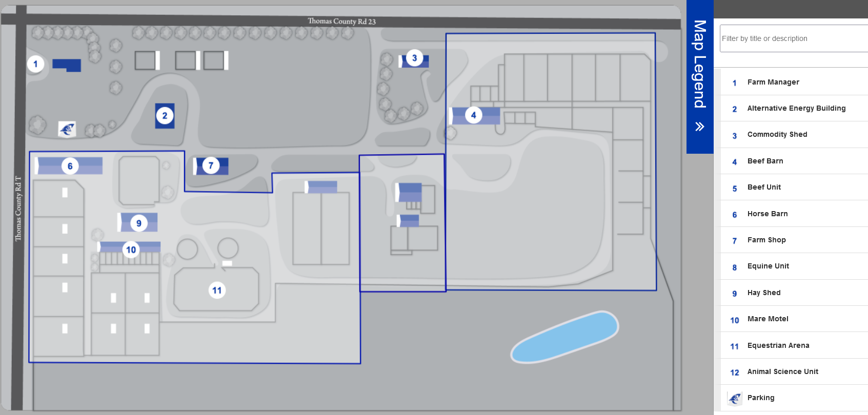Collapse the Map Legend with double-chevron arrow
This screenshot has height=415, width=868.
coord(700,127)
